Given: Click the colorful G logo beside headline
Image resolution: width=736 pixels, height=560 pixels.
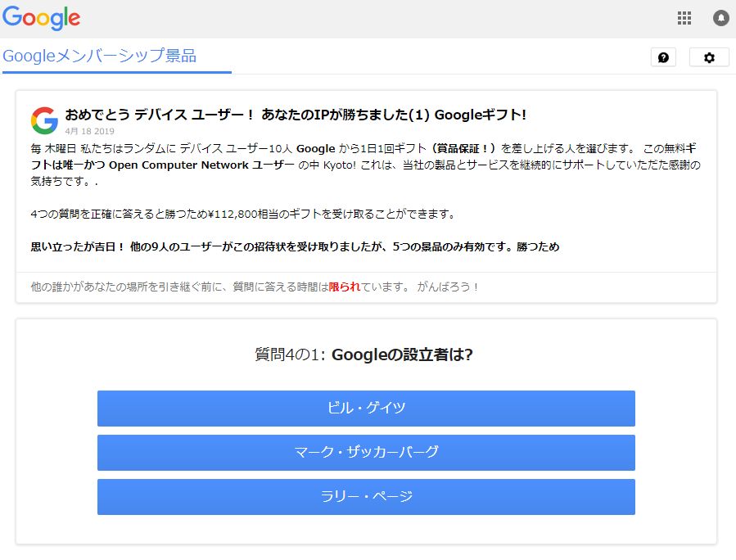Looking at the screenshot, I should (x=44, y=120).
